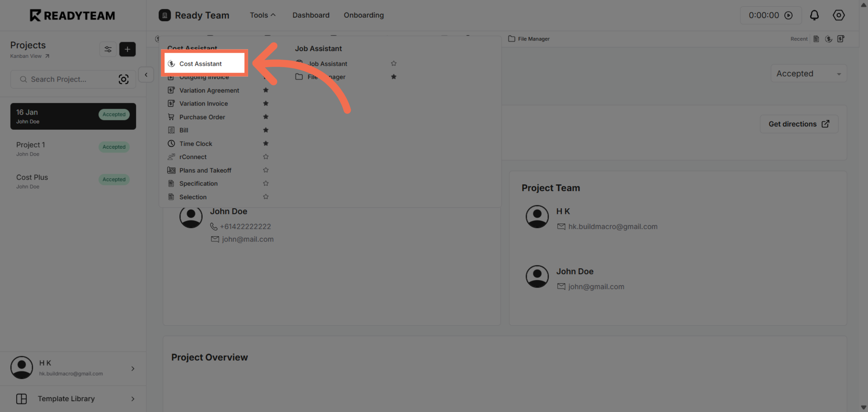
Task: Open the Template Library panel icon
Action: 21,399
